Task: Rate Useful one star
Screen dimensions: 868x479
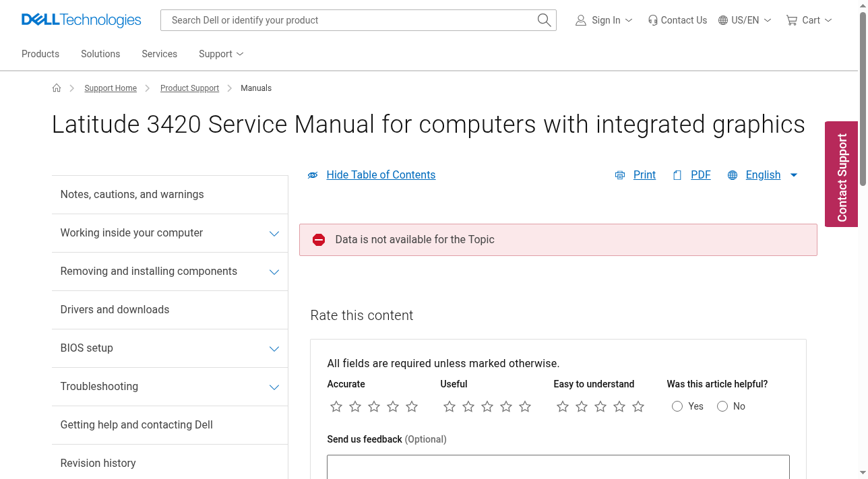Action: pos(449,406)
